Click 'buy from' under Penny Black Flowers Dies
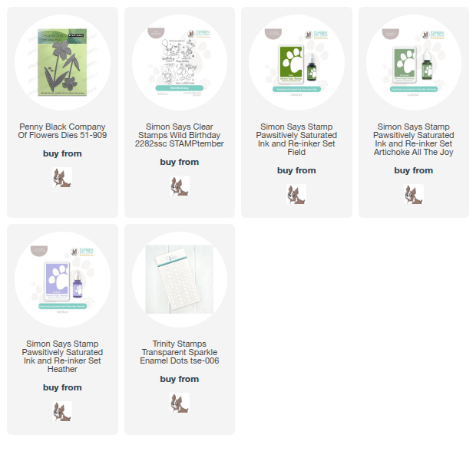The image size is (476, 451). [x=62, y=153]
